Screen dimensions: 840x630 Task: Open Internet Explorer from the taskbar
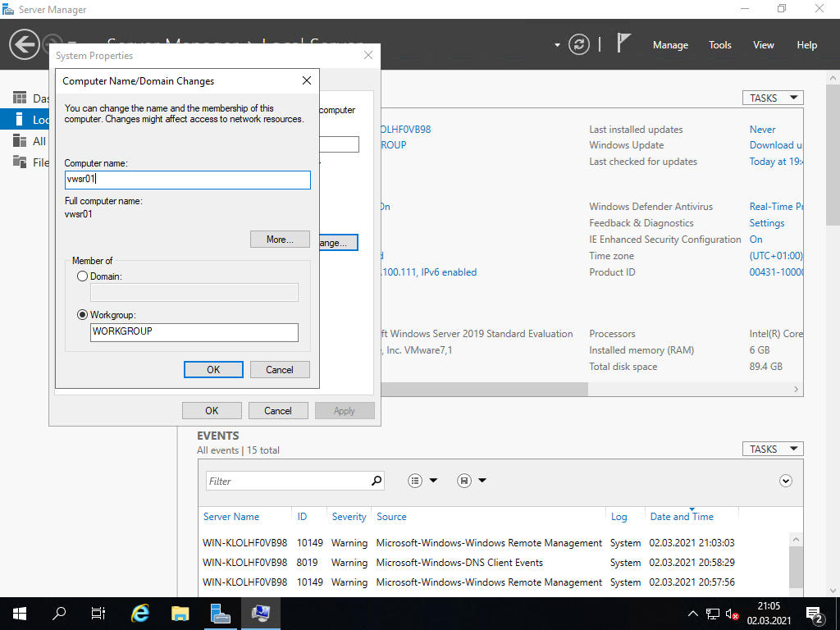141,613
